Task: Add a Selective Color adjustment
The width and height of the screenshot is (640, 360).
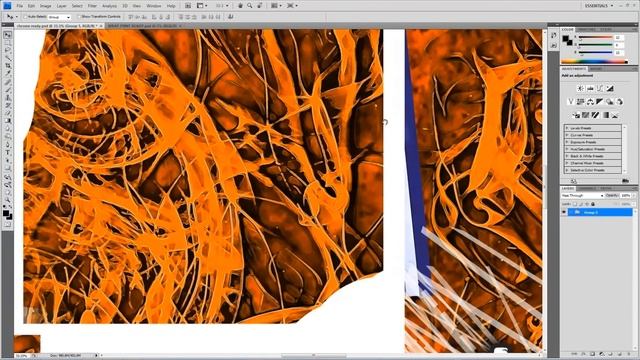Action: click(615, 116)
